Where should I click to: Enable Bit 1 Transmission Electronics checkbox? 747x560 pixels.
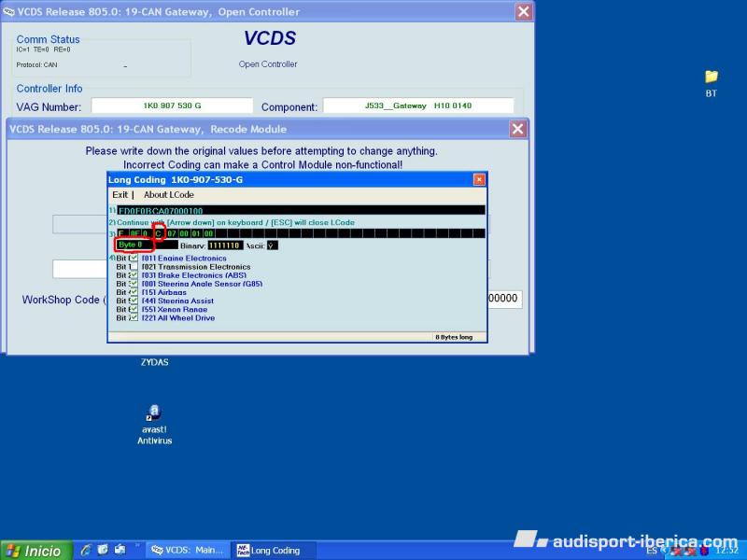click(134, 267)
